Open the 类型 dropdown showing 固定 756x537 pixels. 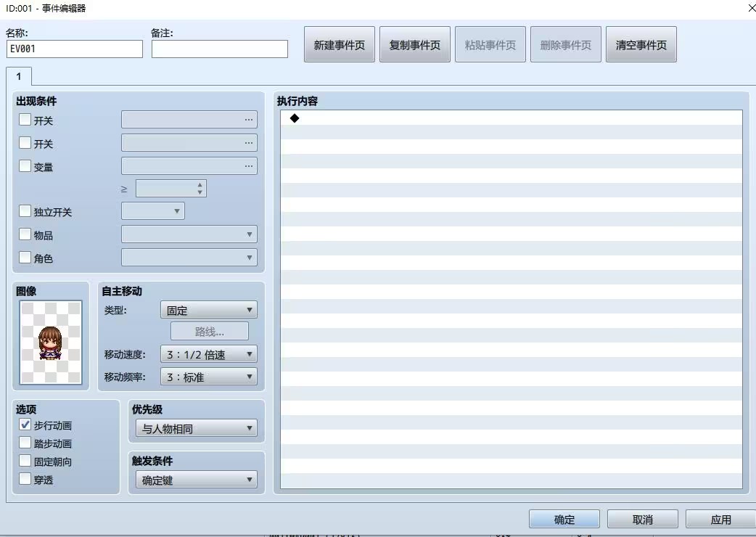coord(208,310)
